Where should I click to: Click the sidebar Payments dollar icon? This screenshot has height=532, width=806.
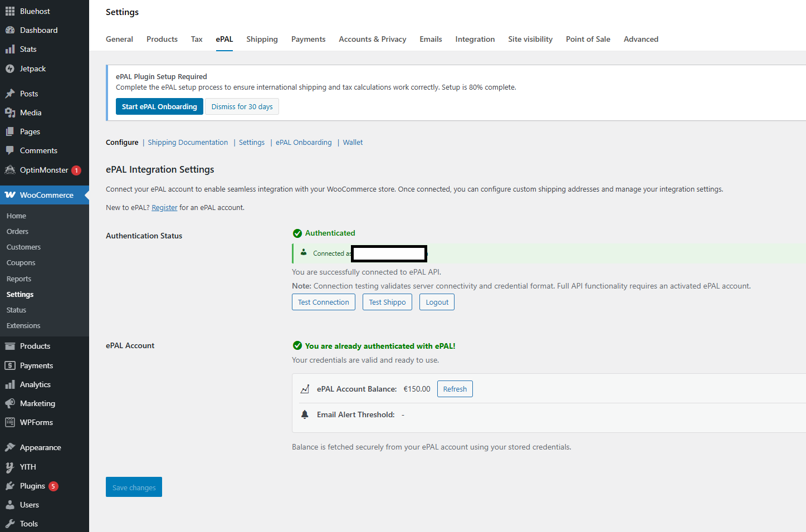pyautogui.click(x=10, y=365)
